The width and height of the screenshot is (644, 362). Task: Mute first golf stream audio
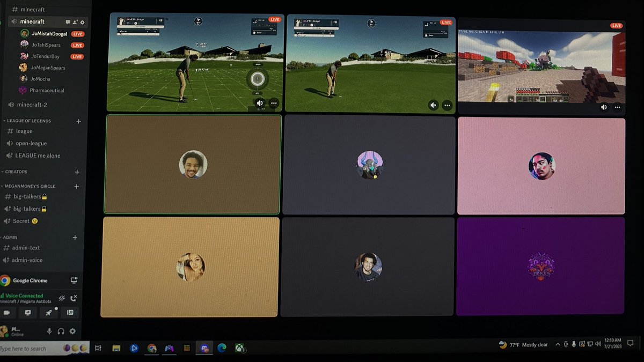click(x=260, y=103)
